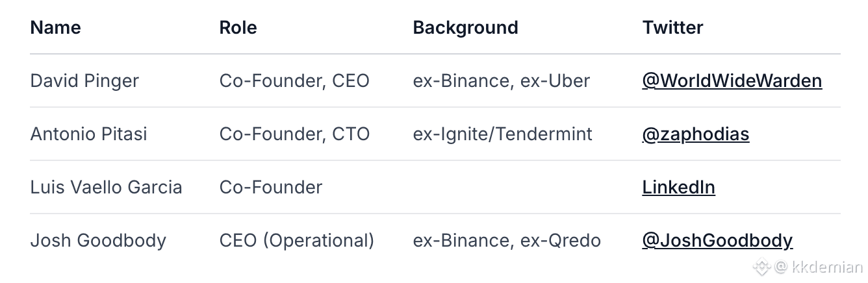Click the Co-Founder, CEO role cell
Viewport: 868px width, 283px height.
pos(294,81)
